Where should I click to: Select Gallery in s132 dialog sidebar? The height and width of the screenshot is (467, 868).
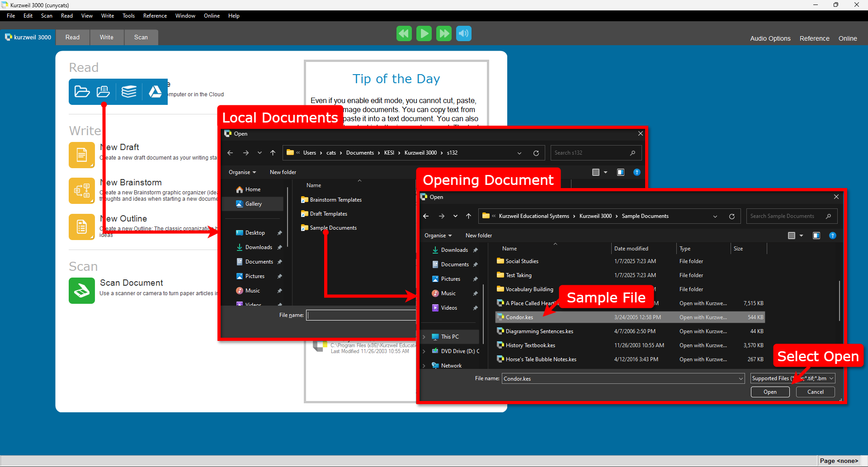253,204
